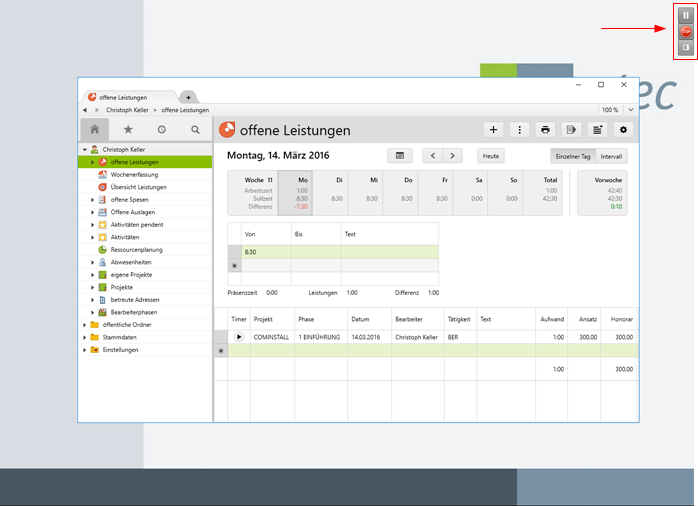
Task: Open settings with the gear icon
Action: pos(624,130)
